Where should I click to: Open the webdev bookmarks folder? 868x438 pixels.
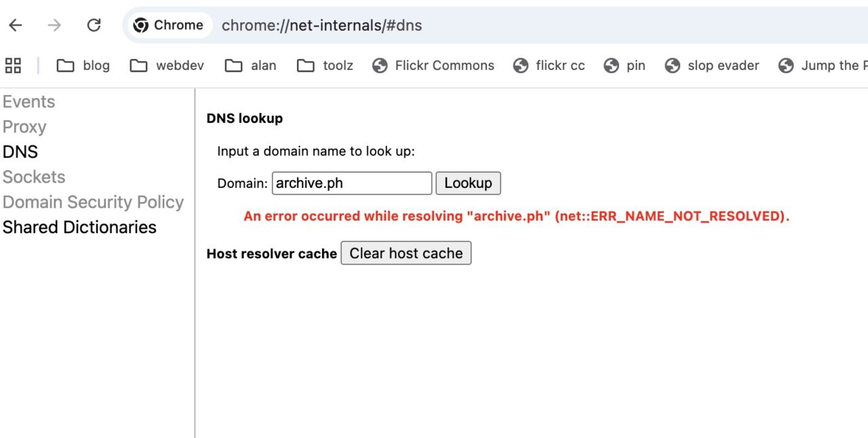click(x=166, y=65)
